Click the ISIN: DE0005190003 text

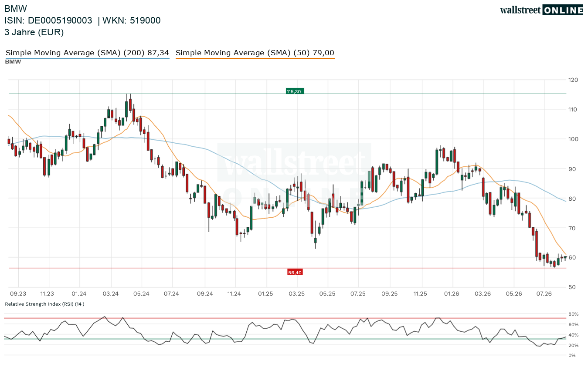(x=48, y=20)
